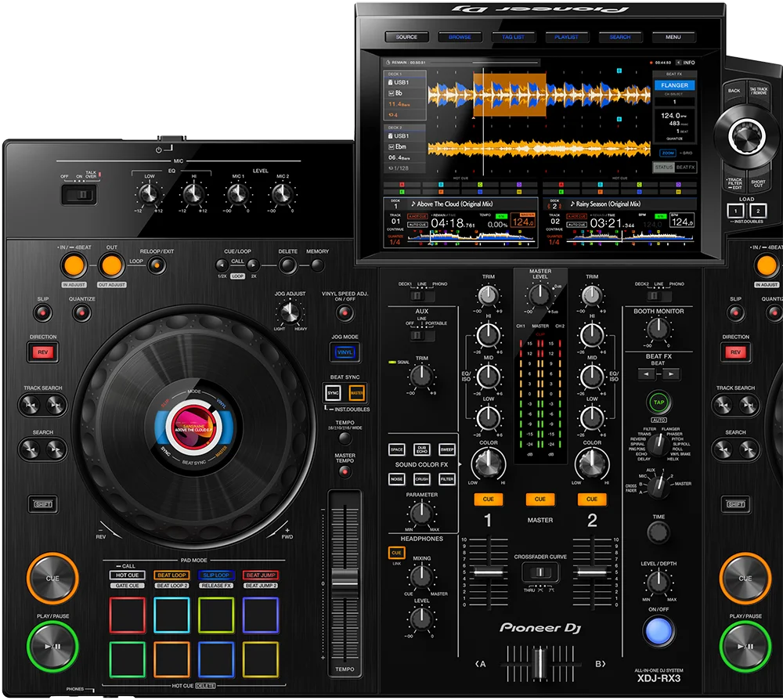Tap BEAT FX button on the display
Viewport: 783px width, 700px height.
[x=686, y=168]
